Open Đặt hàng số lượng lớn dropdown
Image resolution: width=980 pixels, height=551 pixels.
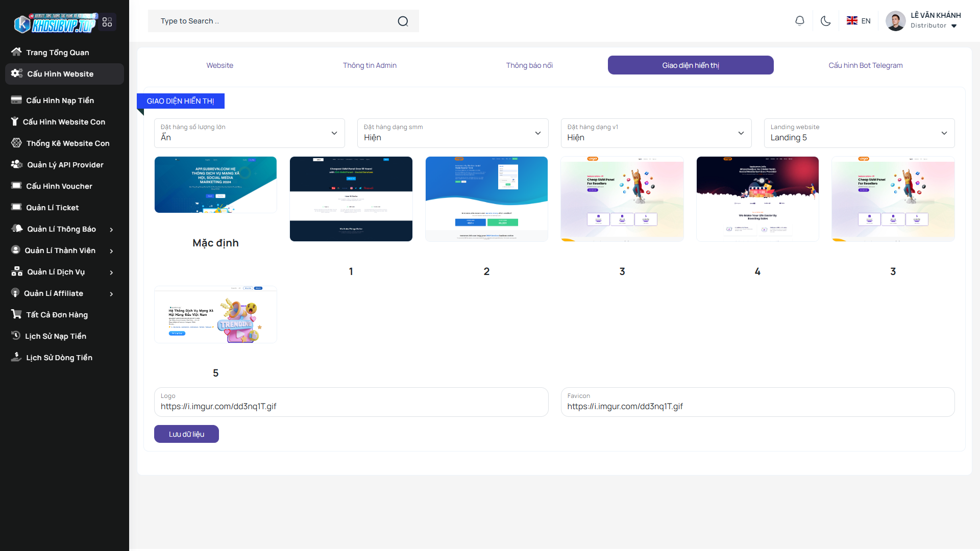[x=249, y=133]
